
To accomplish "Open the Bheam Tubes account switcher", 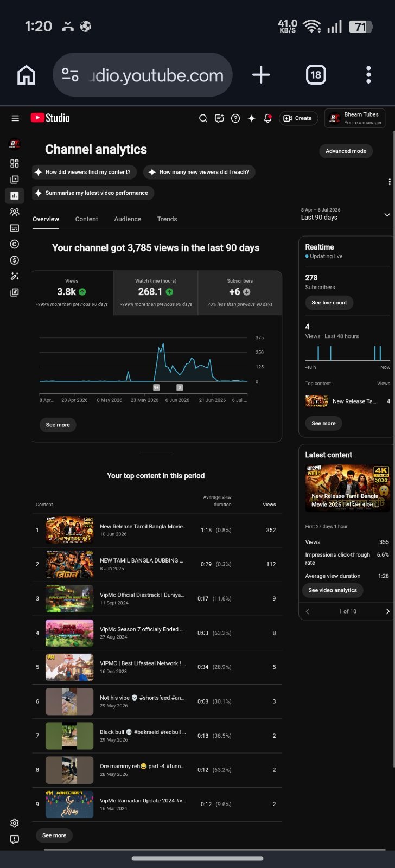I will [x=355, y=118].
